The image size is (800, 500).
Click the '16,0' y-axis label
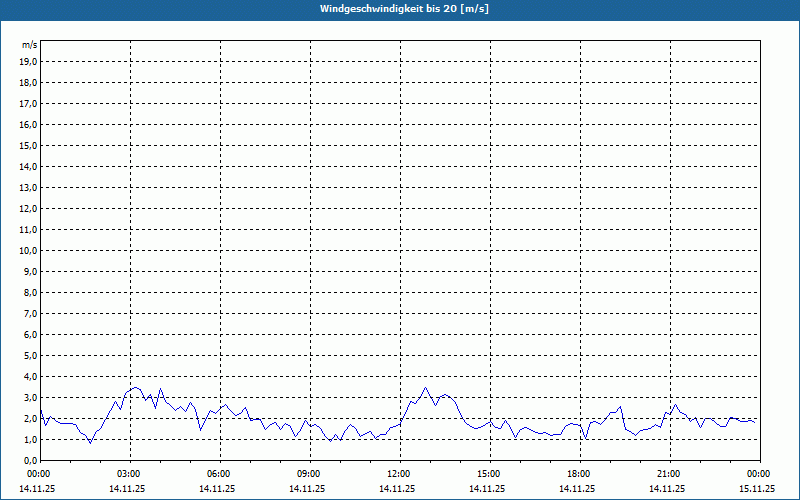point(28,124)
